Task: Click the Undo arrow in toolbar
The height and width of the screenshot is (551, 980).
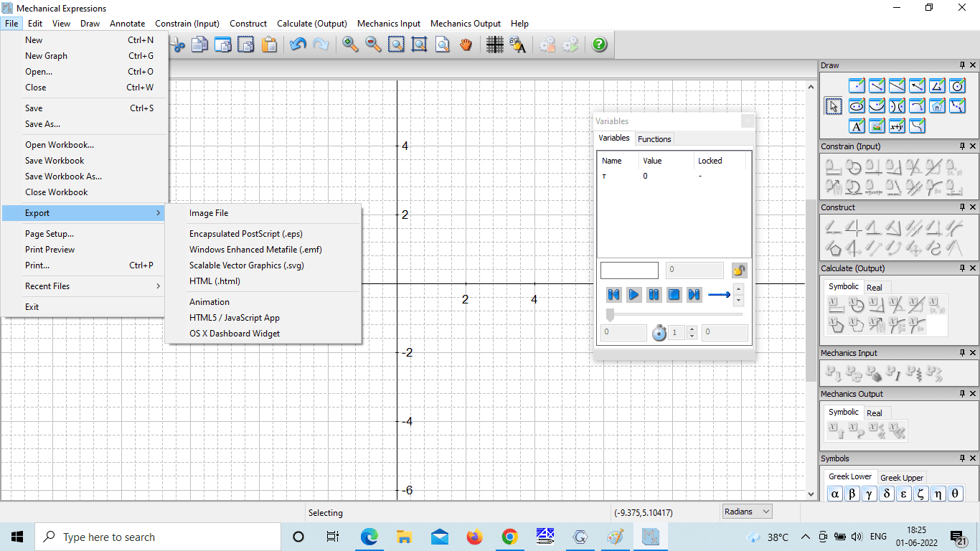Action: coord(298,44)
